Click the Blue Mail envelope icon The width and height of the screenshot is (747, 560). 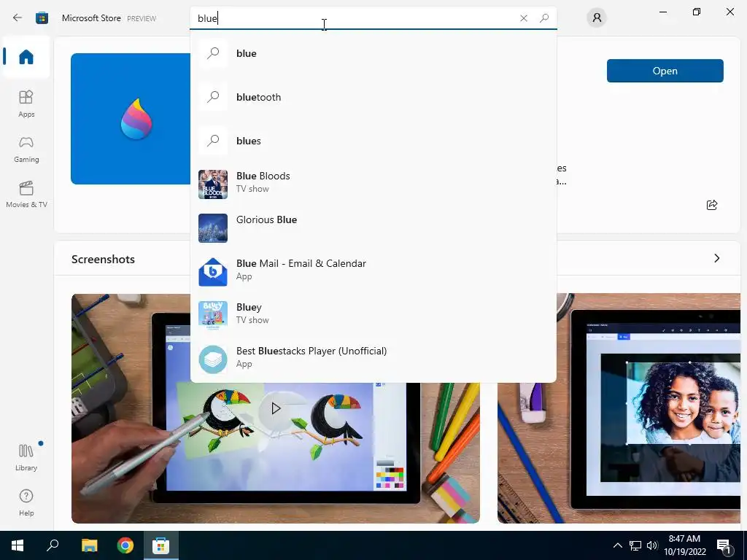[213, 272]
